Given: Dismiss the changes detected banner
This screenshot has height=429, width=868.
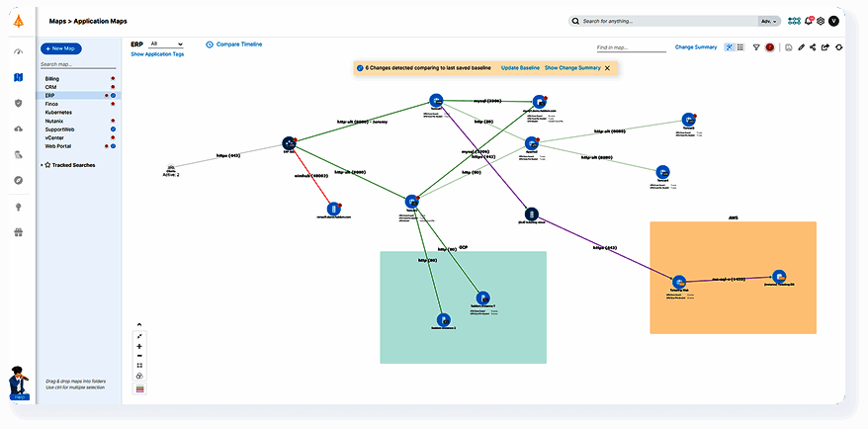Looking at the screenshot, I should [607, 68].
